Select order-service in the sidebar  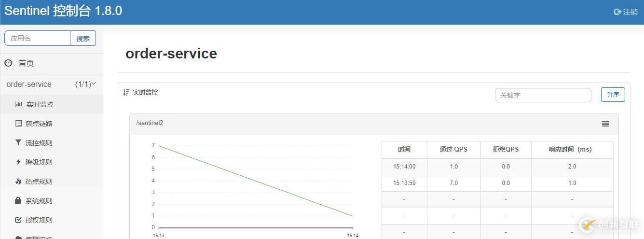[29, 84]
